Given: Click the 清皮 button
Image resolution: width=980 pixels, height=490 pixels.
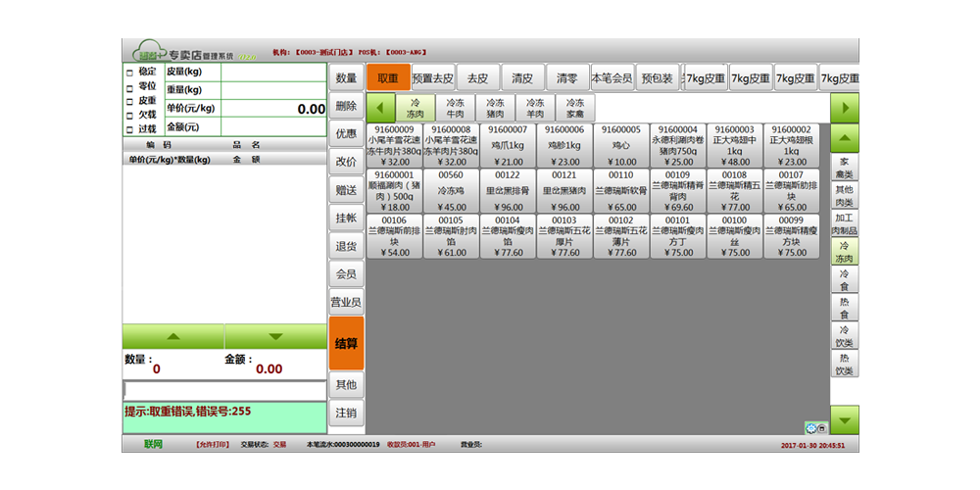Looking at the screenshot, I should [x=523, y=78].
